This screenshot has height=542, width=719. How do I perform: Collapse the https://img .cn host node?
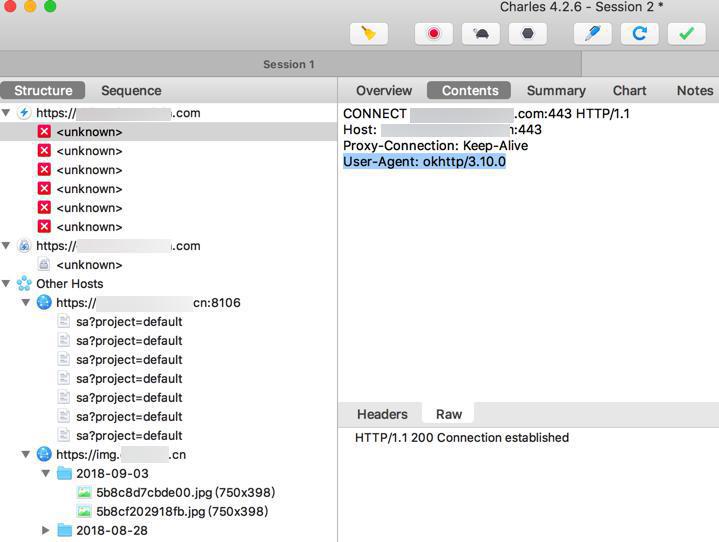[26, 454]
